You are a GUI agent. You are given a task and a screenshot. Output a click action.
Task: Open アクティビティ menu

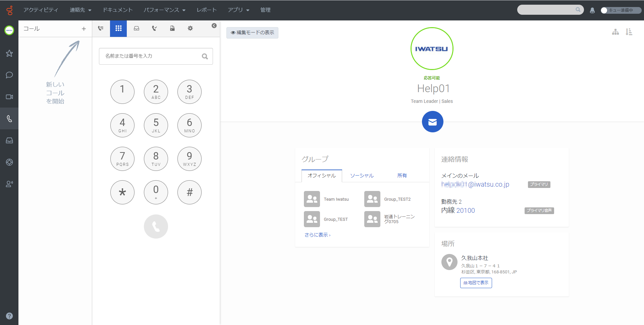click(x=41, y=10)
